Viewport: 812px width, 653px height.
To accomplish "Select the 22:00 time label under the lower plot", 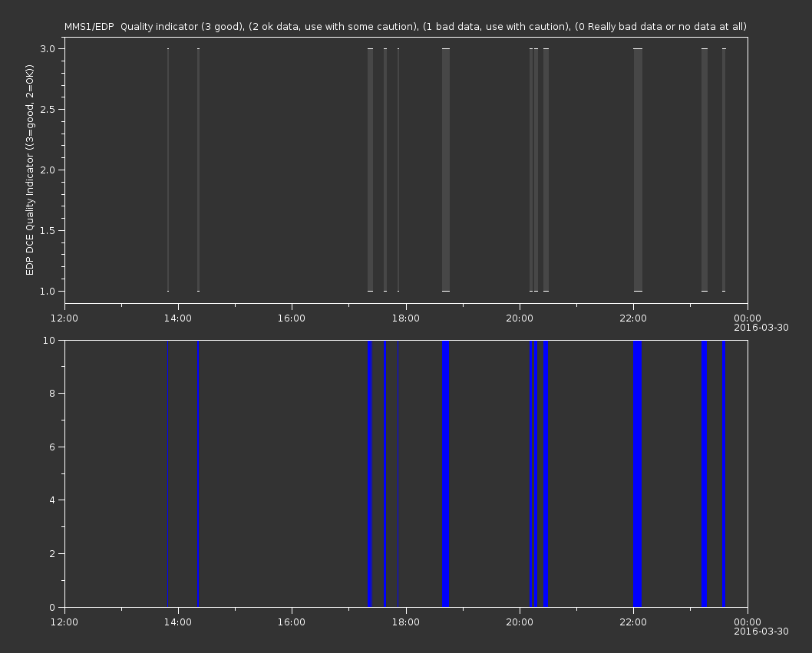I will (x=633, y=622).
